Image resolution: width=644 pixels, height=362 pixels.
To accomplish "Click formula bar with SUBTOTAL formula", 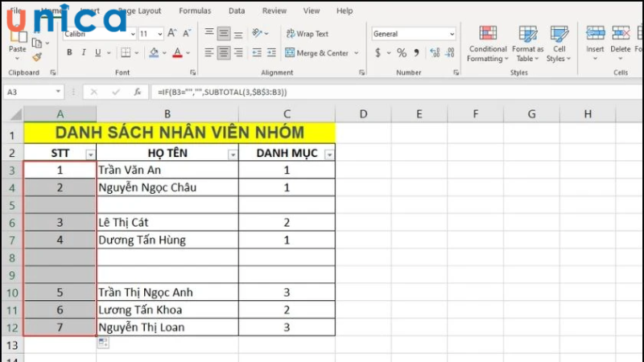I will (396, 92).
